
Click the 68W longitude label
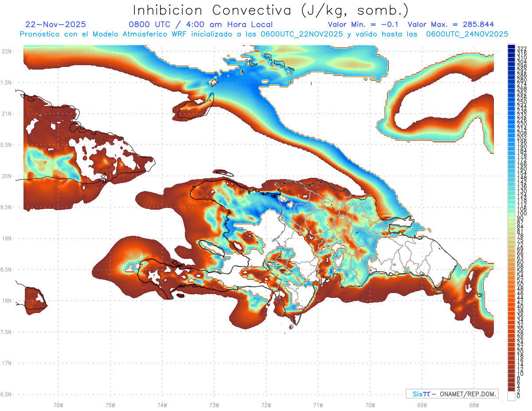click(473, 405)
